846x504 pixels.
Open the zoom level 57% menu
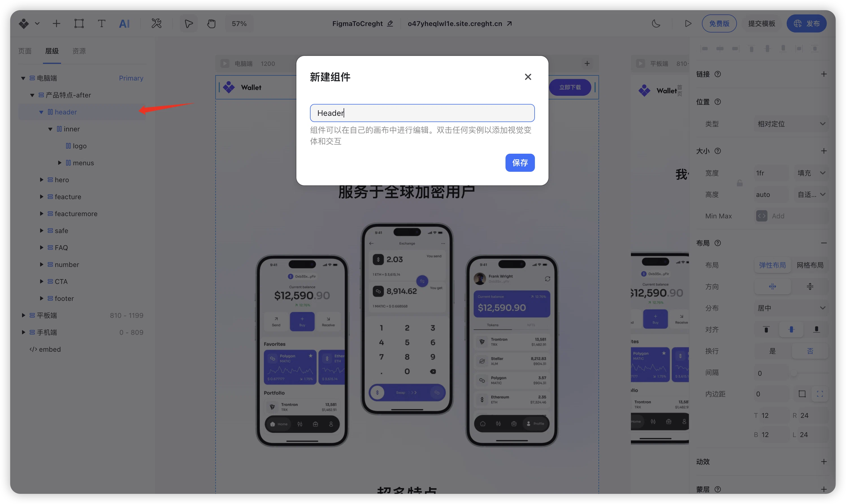tap(239, 23)
